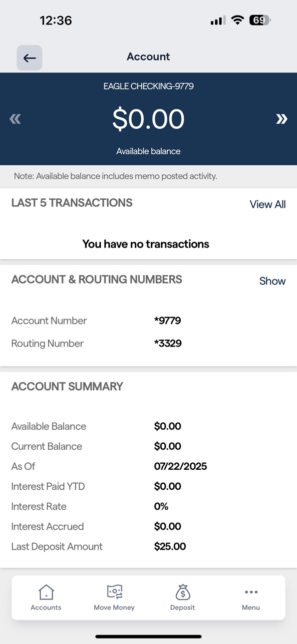
Task: Open Deposit money bag icon
Action: coord(183,592)
